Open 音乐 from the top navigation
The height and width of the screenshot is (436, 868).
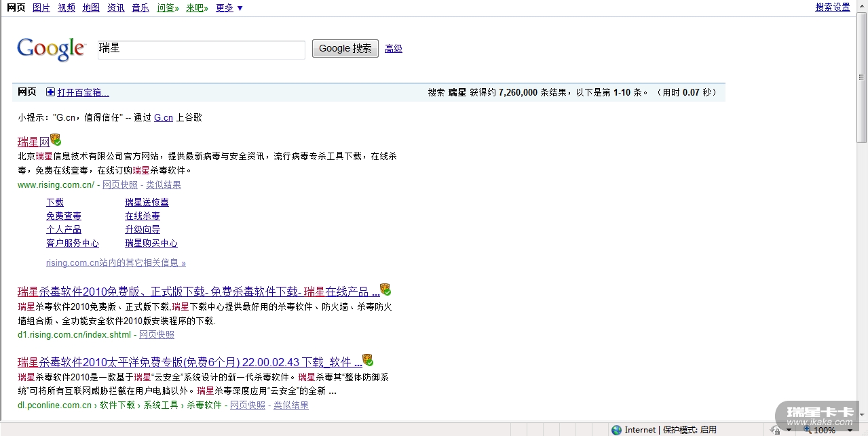click(x=140, y=7)
